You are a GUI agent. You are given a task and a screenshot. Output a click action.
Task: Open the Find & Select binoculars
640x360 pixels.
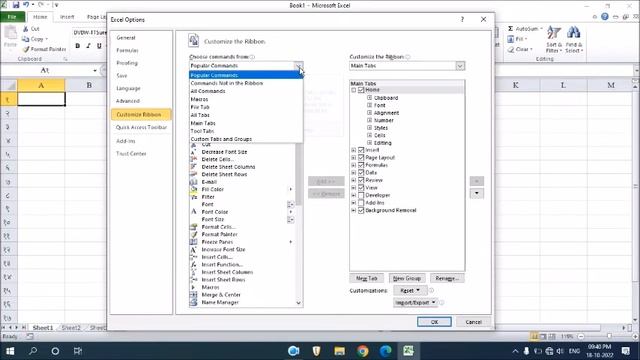[574, 39]
